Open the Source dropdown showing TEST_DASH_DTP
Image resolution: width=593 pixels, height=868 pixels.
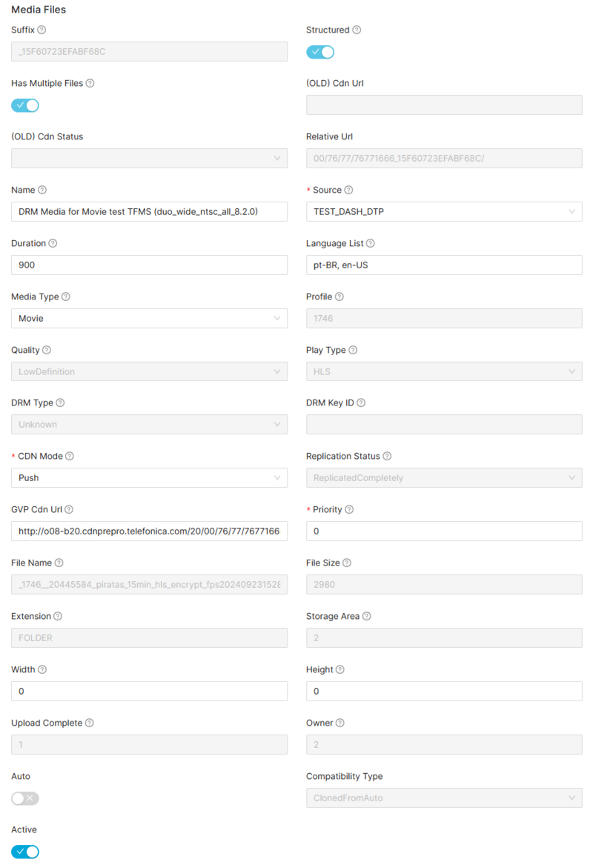pos(444,212)
